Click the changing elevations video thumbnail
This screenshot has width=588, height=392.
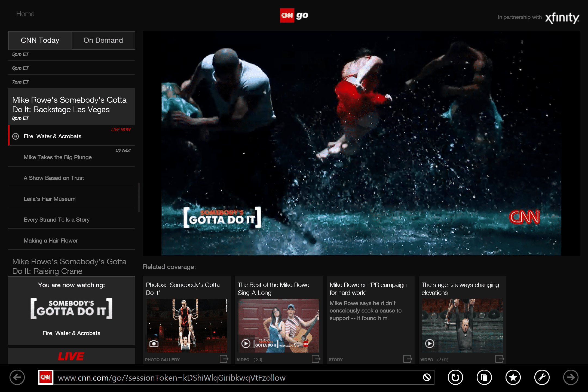coord(462,326)
